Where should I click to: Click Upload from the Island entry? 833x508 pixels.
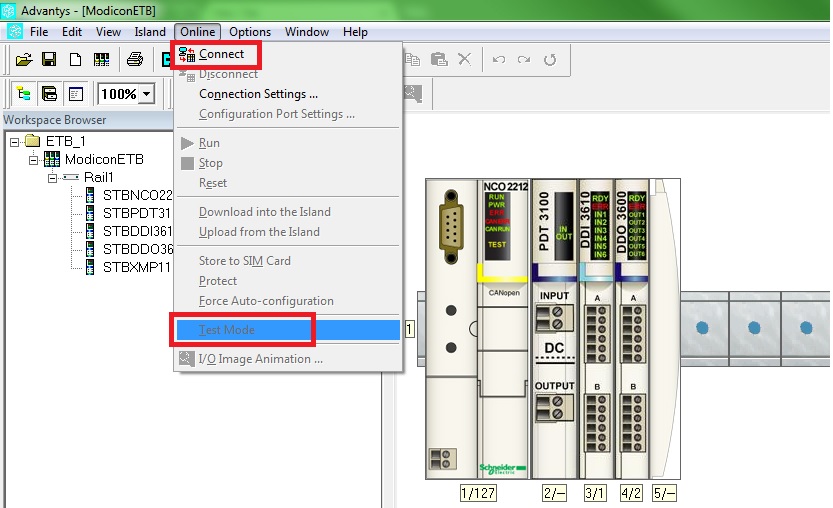pos(288,232)
